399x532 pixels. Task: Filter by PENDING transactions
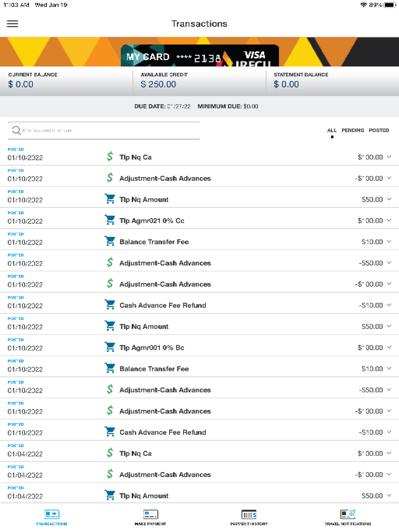[x=353, y=130]
